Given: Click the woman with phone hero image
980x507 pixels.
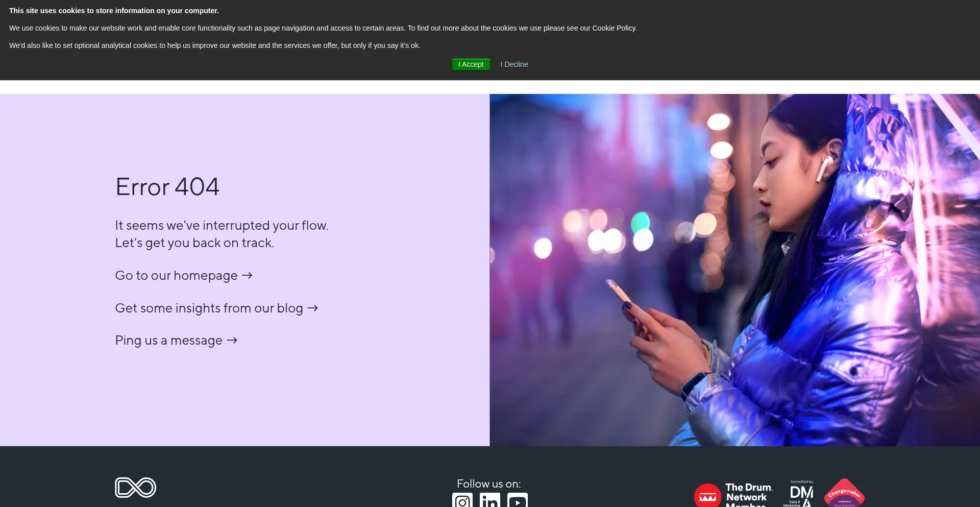Looking at the screenshot, I should point(735,270).
